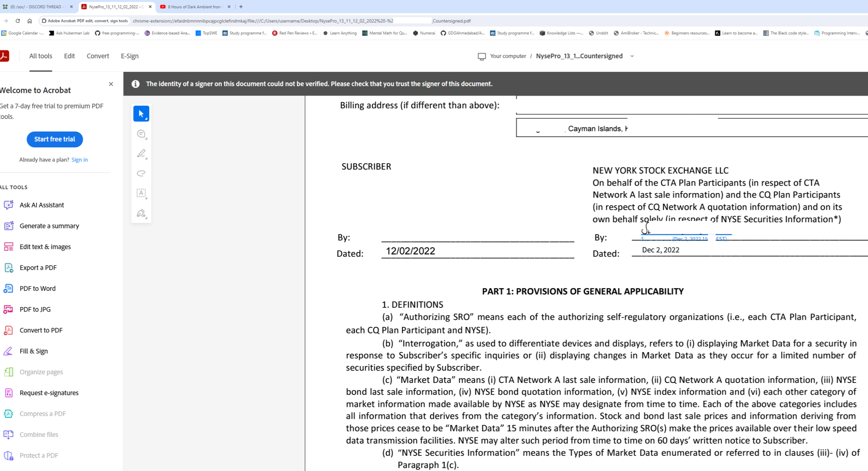
Task: Click the Ask AI Assistant label
Action: 42,205
